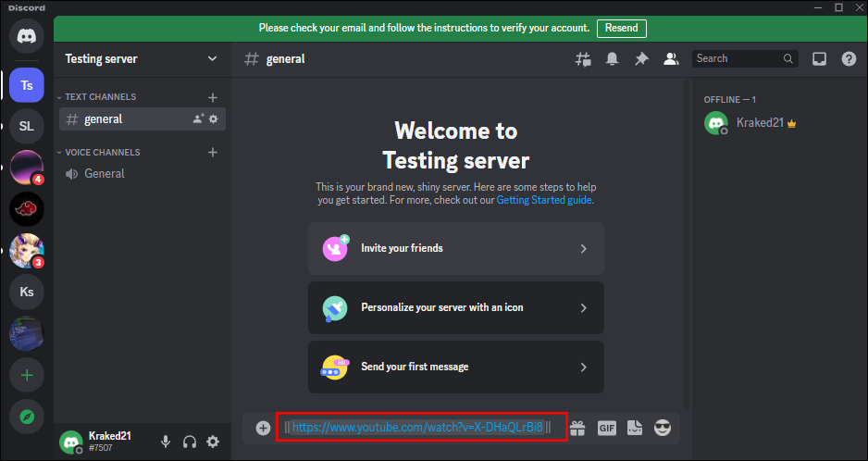The image size is (868, 461).
Task: Open the emoji picker
Action: pos(662,428)
